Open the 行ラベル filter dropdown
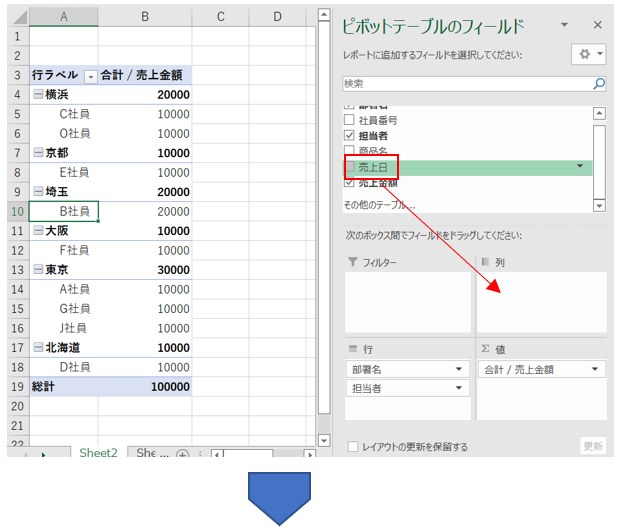Image resolution: width=622 pixels, height=532 pixels. tap(90, 76)
